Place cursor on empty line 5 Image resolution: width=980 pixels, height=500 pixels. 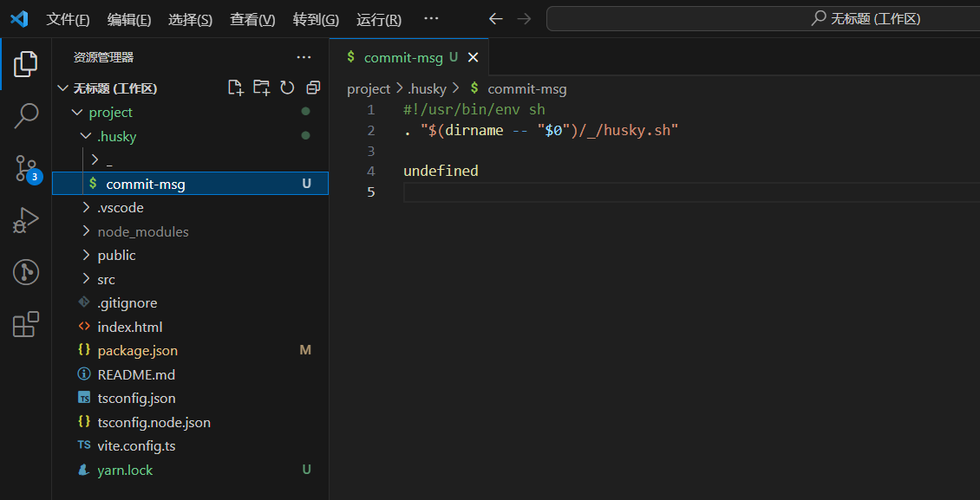(x=692, y=192)
